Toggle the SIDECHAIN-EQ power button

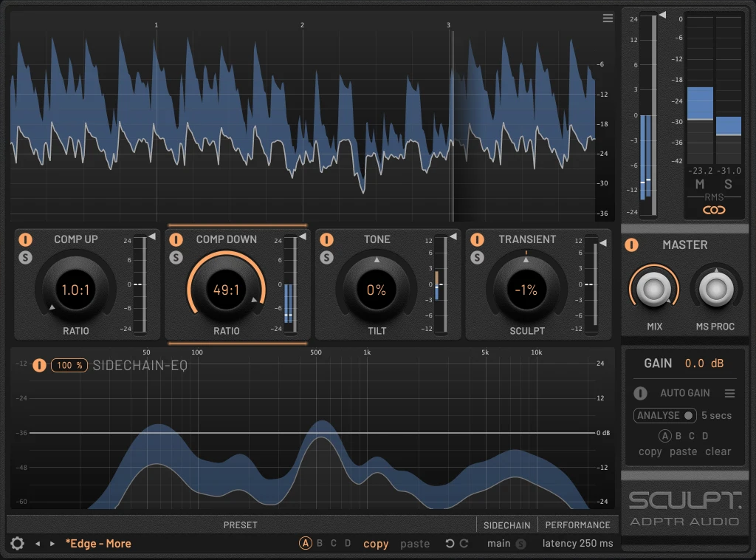pos(40,365)
